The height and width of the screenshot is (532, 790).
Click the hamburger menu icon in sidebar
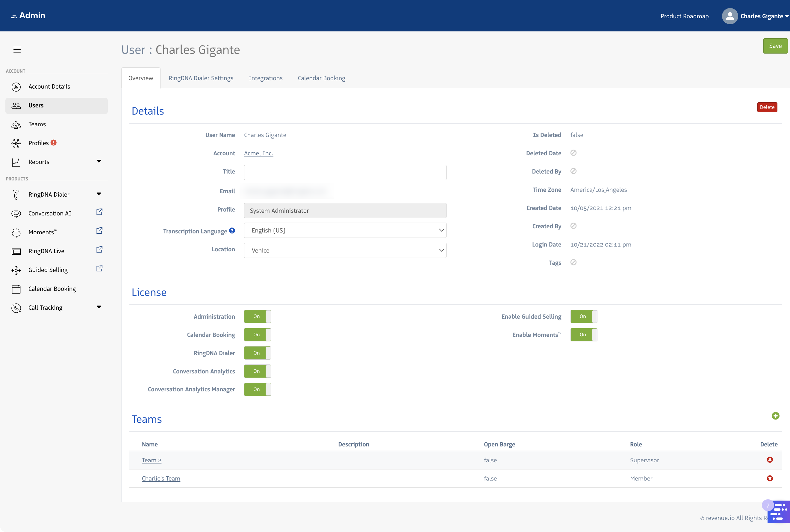click(17, 50)
